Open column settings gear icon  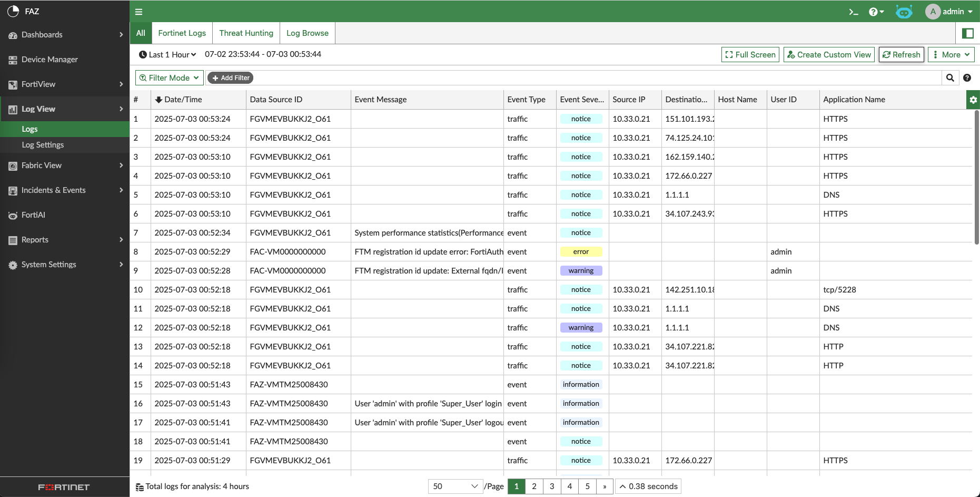click(x=973, y=100)
